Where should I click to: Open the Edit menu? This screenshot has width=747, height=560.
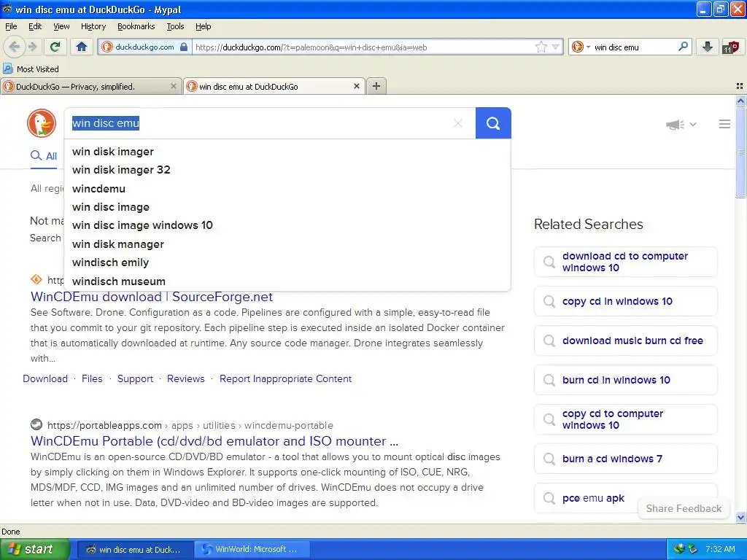(35, 26)
